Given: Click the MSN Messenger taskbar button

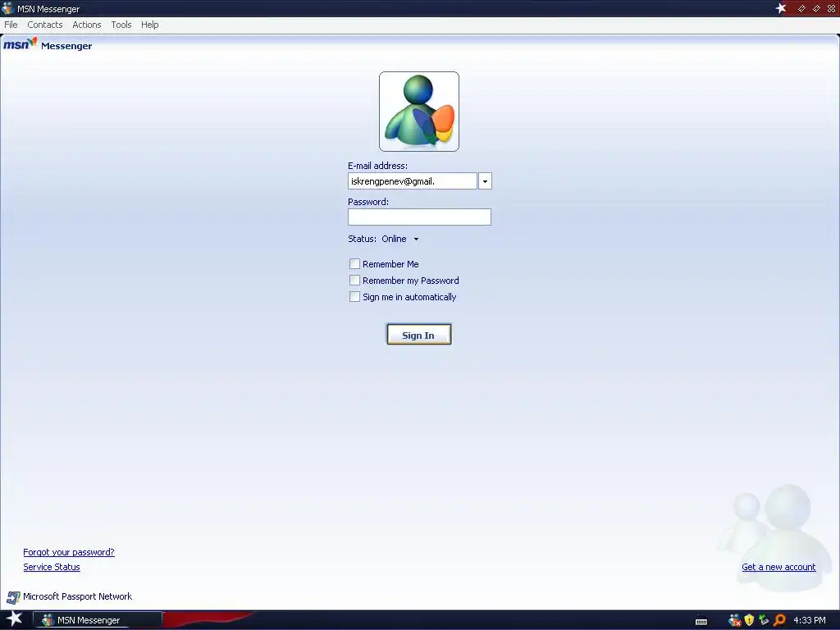Looking at the screenshot, I should (98, 620).
